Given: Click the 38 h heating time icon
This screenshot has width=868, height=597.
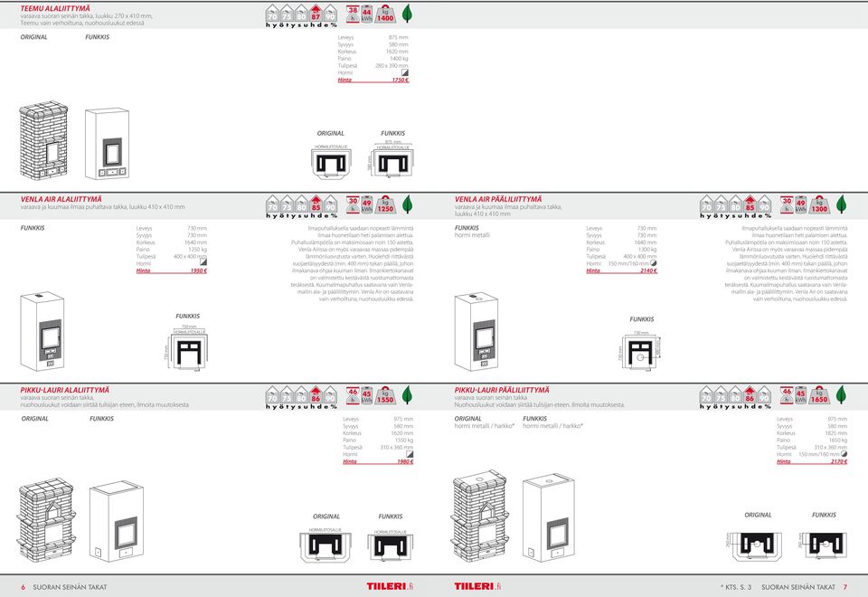Looking at the screenshot, I should click(353, 14).
